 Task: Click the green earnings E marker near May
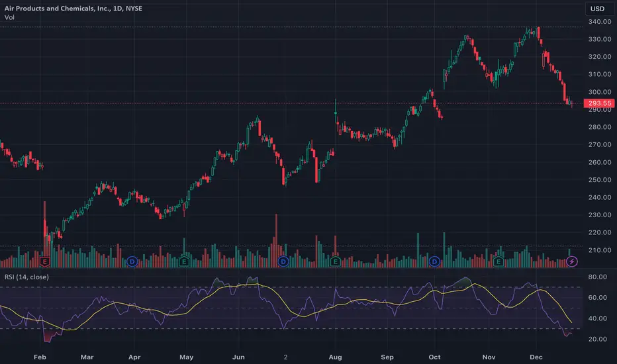point(184,261)
